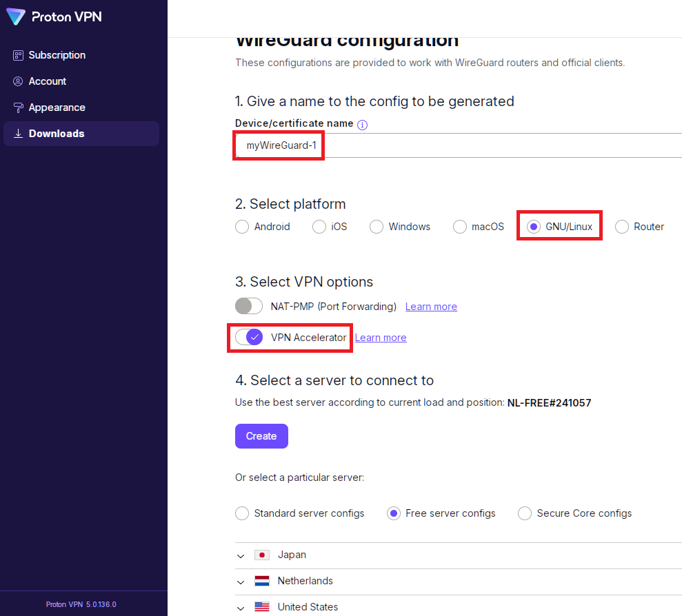682x616 pixels.
Task: Expand the Japan server list
Action: [241, 555]
